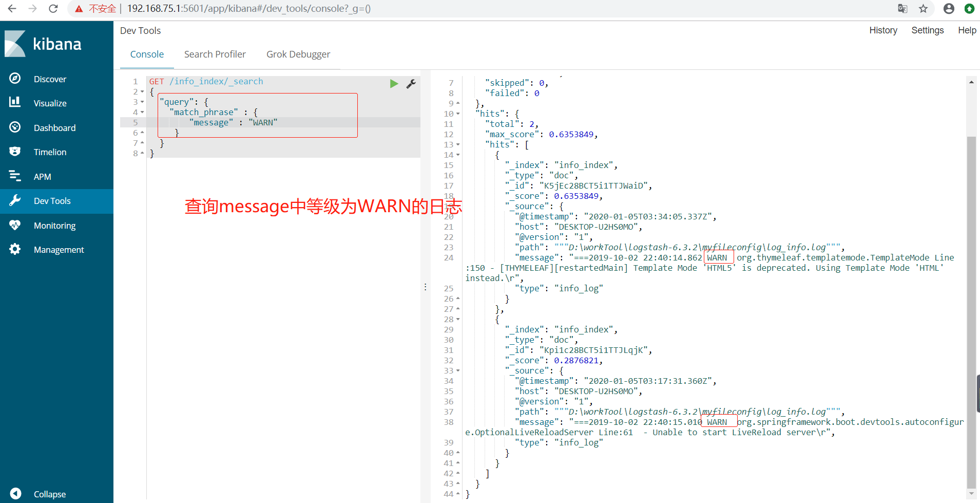
Task: Collapse the navigation sidebar
Action: click(49, 494)
